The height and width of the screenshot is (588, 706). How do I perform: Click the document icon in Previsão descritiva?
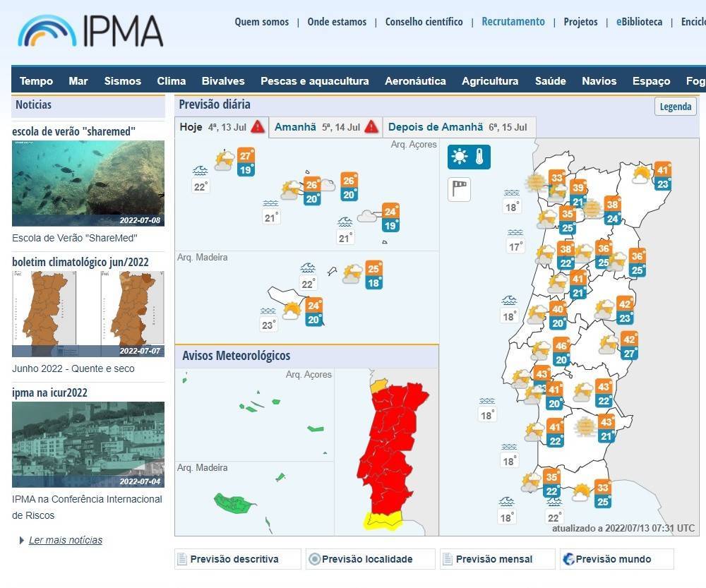(182, 559)
